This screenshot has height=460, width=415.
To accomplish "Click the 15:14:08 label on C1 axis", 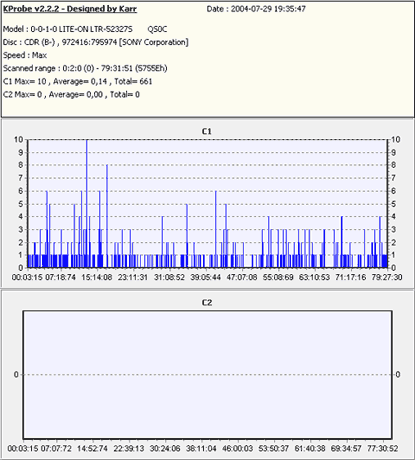I will [x=97, y=277].
